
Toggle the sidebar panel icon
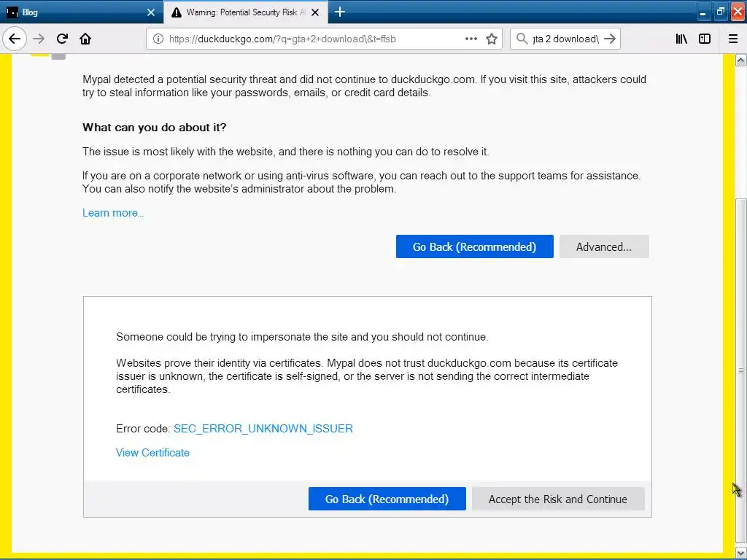point(705,39)
